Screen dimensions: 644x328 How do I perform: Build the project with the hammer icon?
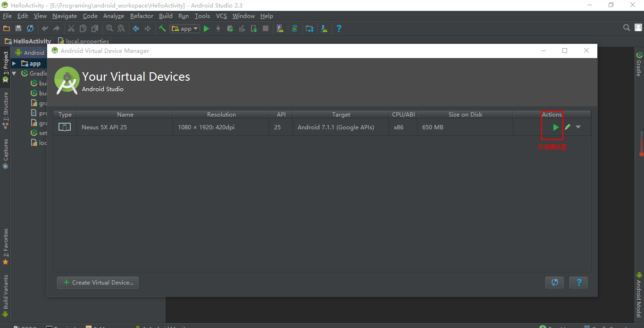(x=162, y=29)
